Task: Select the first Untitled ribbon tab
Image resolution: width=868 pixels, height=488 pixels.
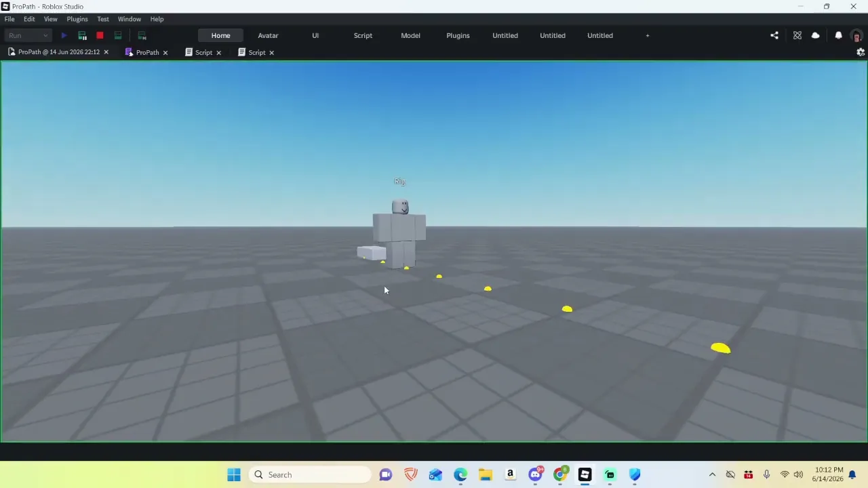Action: click(x=505, y=35)
